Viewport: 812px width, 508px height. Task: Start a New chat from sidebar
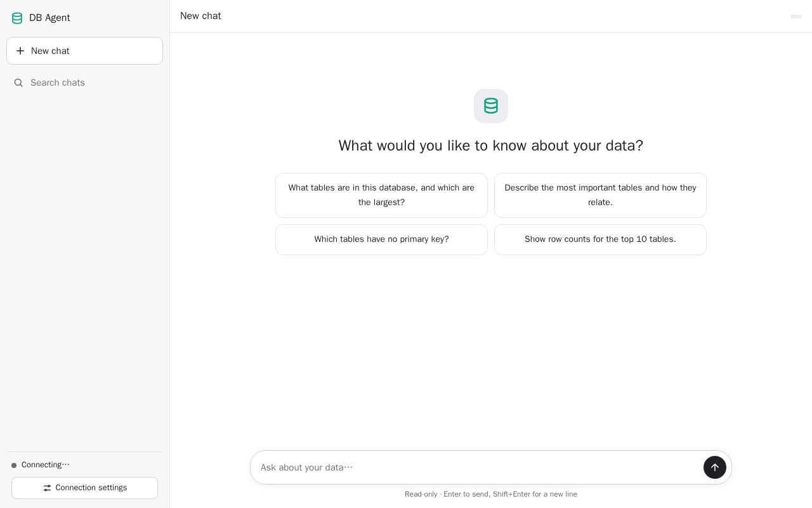[84, 51]
